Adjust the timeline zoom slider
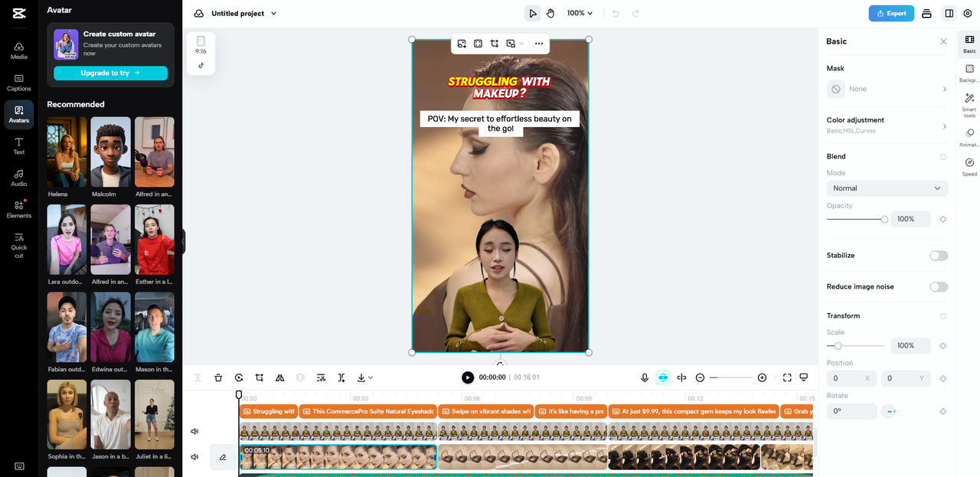The width and height of the screenshot is (980, 477). (x=730, y=377)
